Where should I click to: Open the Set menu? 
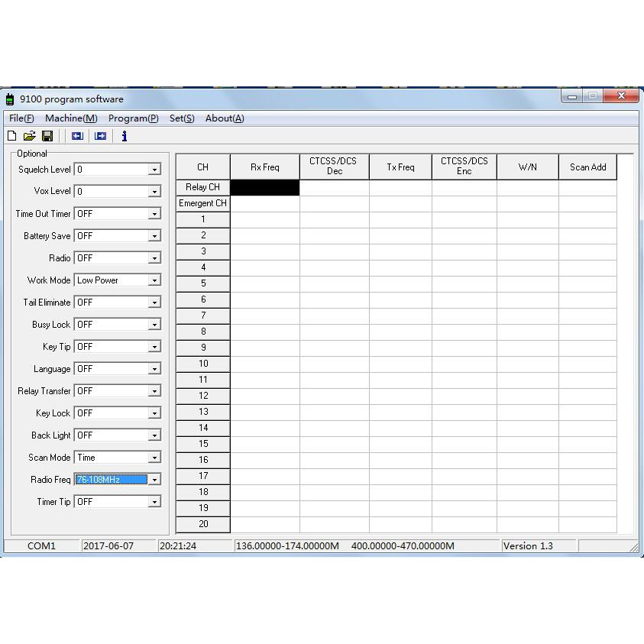(x=182, y=118)
